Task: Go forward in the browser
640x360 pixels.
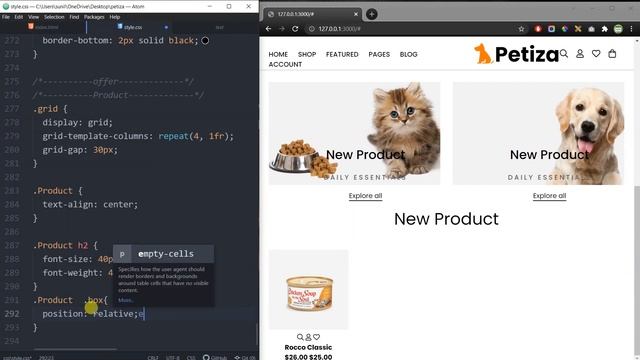Action: [282, 29]
